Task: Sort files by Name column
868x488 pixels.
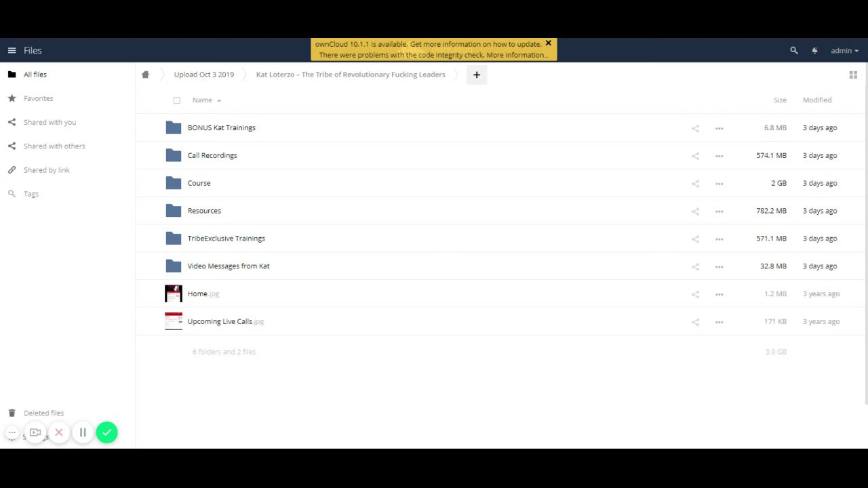Action: [202, 100]
